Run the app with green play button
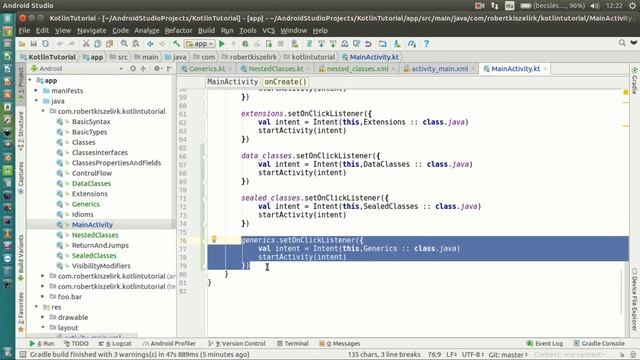The width and height of the screenshot is (640, 360). tap(222, 44)
